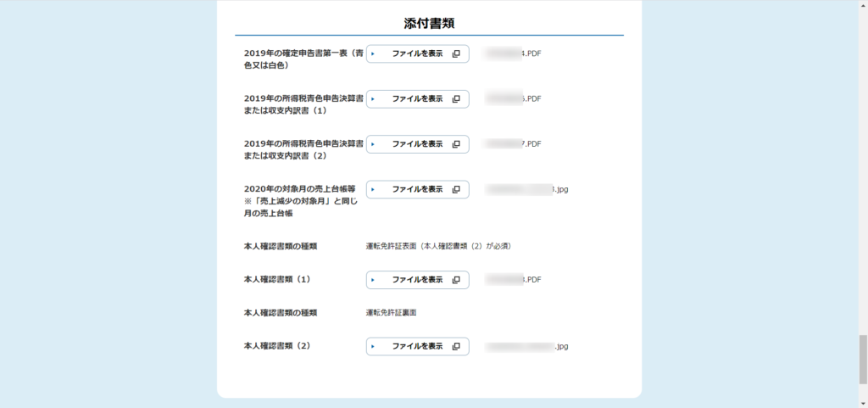The width and height of the screenshot is (868, 408).
Task: Click new-window icon in 収支内訳書(2) button
Action: click(x=456, y=144)
